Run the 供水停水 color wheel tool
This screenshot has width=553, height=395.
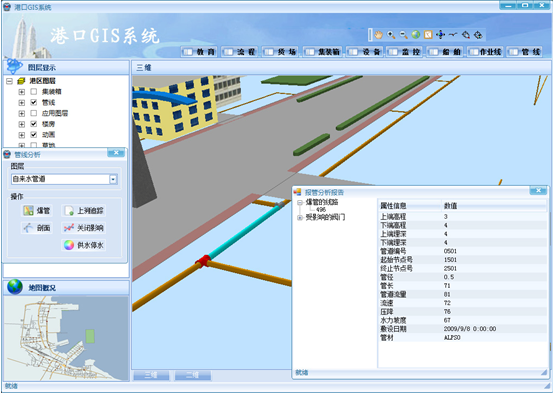tap(84, 245)
